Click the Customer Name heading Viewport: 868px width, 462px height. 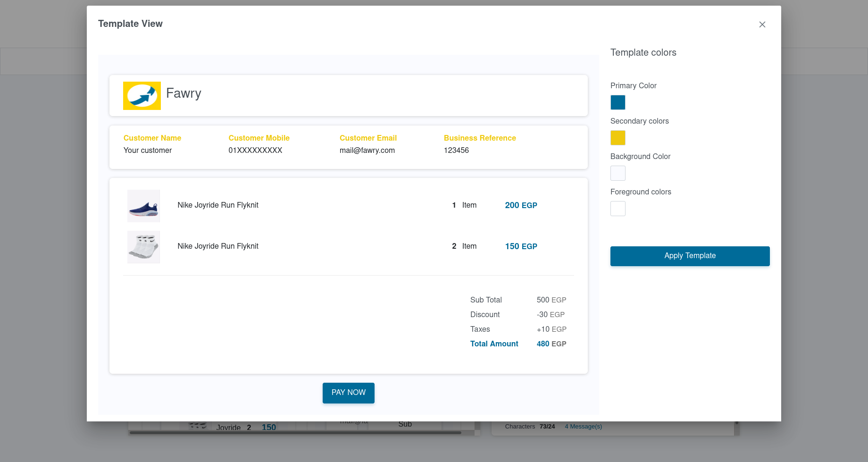tap(152, 138)
